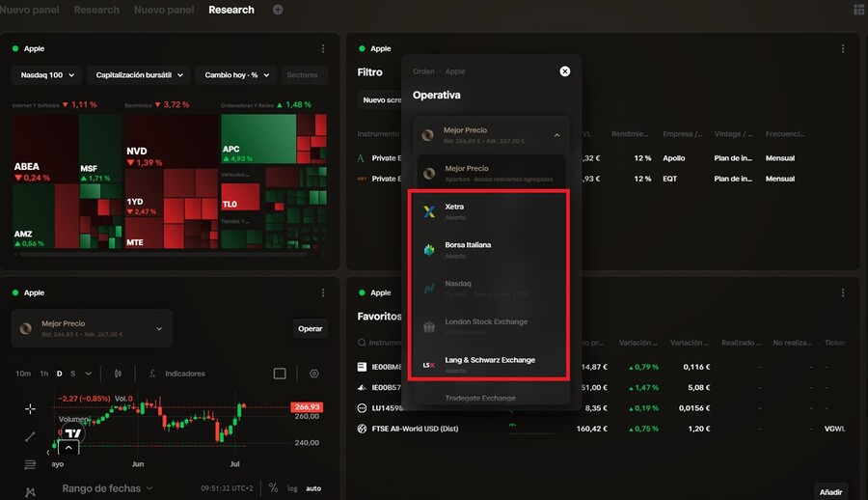This screenshot has height=500, width=868.
Task: Click the Nuevo screener button
Action: 381,99
